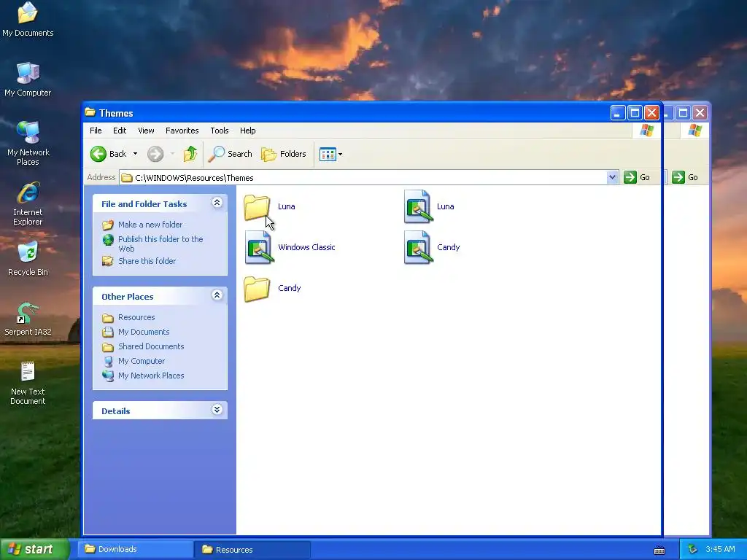The width and height of the screenshot is (747, 560).
Task: Click Go button in the background window
Action: (x=685, y=177)
